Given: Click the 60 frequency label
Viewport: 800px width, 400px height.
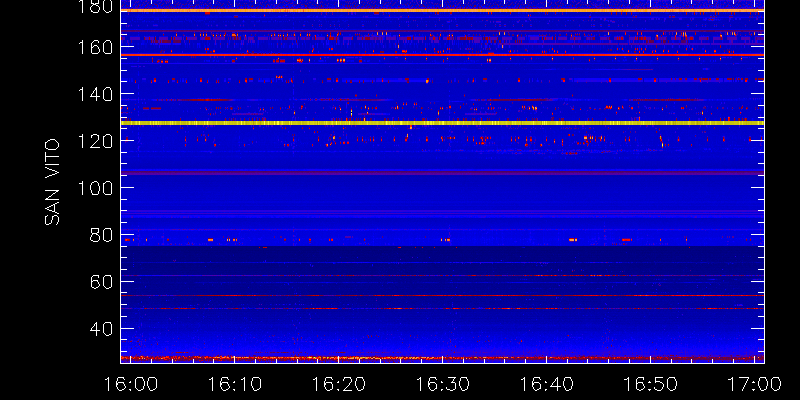Looking at the screenshot, I should click(101, 282).
